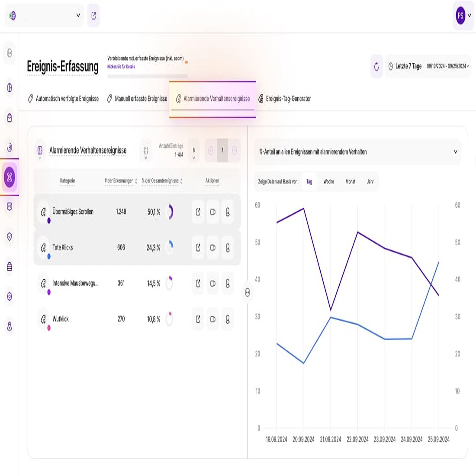Open the heatmaps pie-chart icon in the sidebar
The width and height of the screenshot is (476, 476).
[9, 82]
